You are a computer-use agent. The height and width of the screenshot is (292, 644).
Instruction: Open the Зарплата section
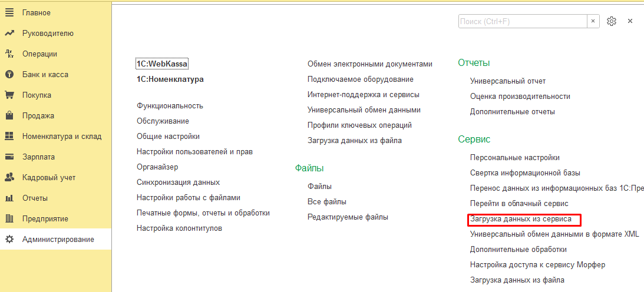(x=38, y=157)
